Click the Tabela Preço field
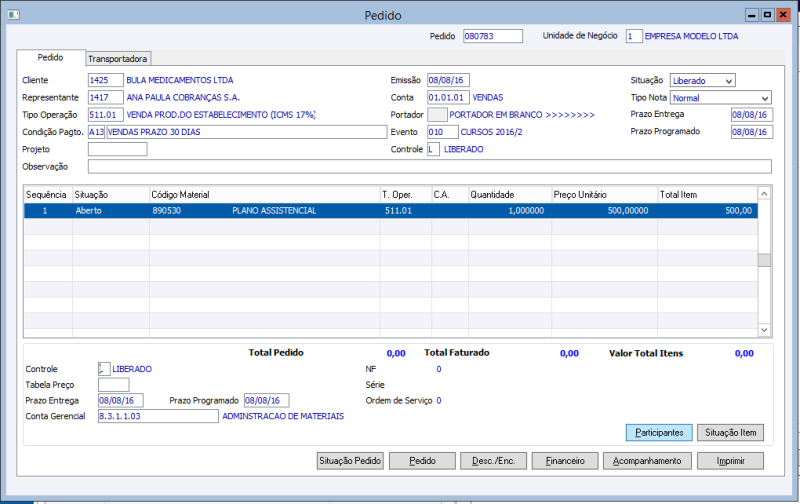This screenshot has height=504, width=800. (113, 385)
